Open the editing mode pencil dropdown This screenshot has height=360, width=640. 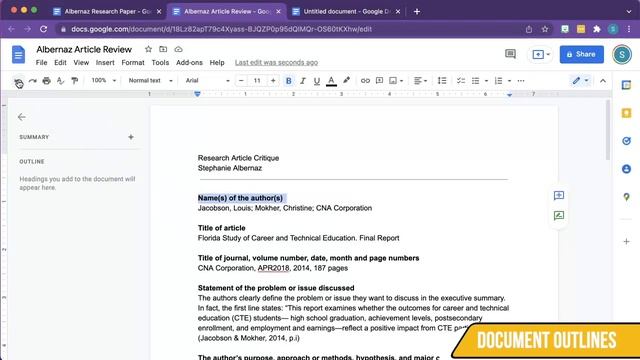pyautogui.click(x=580, y=81)
